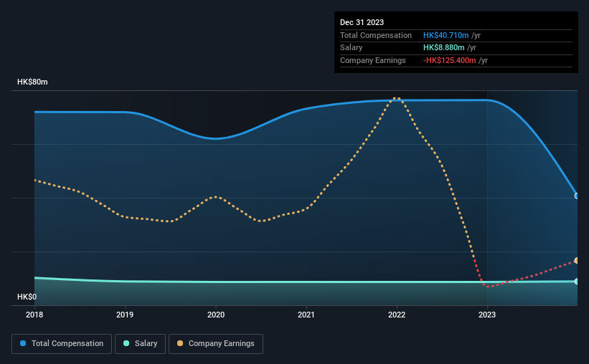This screenshot has height=364, width=589.
Task: Select the Company Earnings endpoint marker on chart
Action: (577, 260)
